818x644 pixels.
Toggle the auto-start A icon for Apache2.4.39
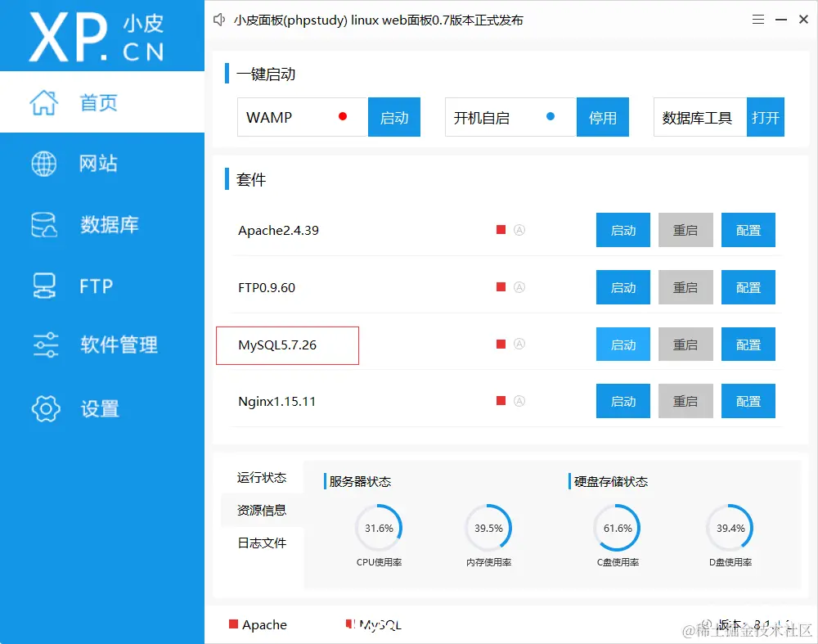pyautogui.click(x=519, y=230)
